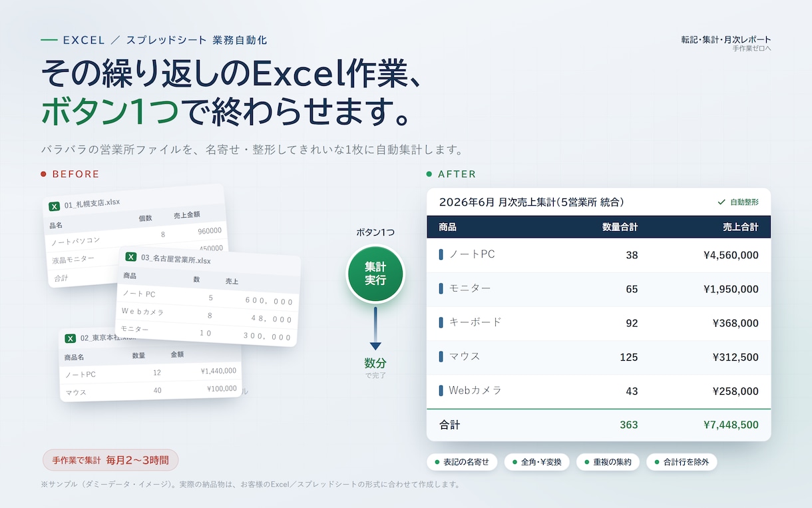Screen dimensions: 812x508
Task: Click the 01_札幌支店.xlsx file name
Action: [92, 204]
